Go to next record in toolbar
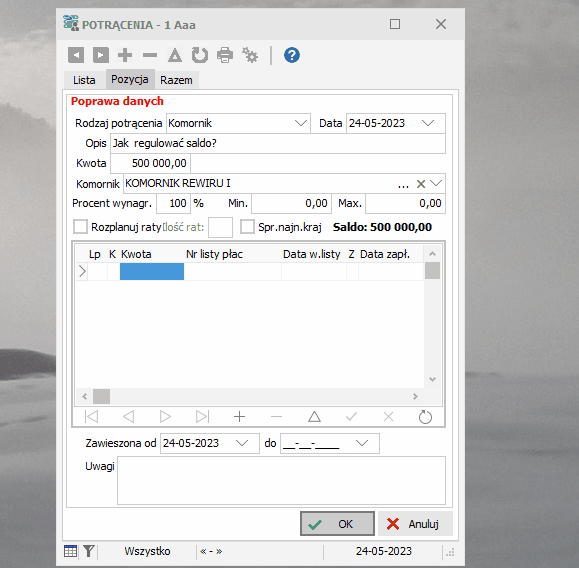 pos(100,55)
